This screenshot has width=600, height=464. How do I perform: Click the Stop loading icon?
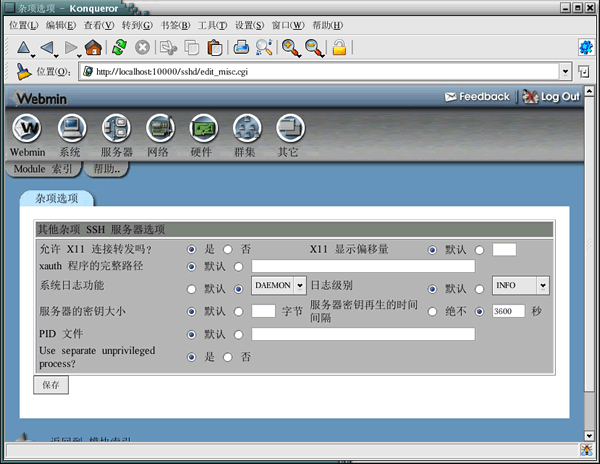coord(142,48)
